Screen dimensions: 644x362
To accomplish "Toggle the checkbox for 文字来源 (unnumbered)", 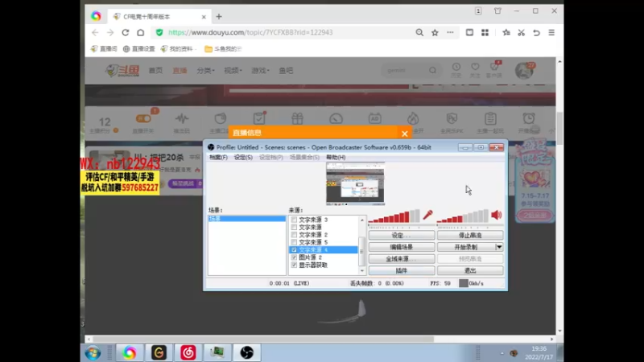I will pos(294,227).
